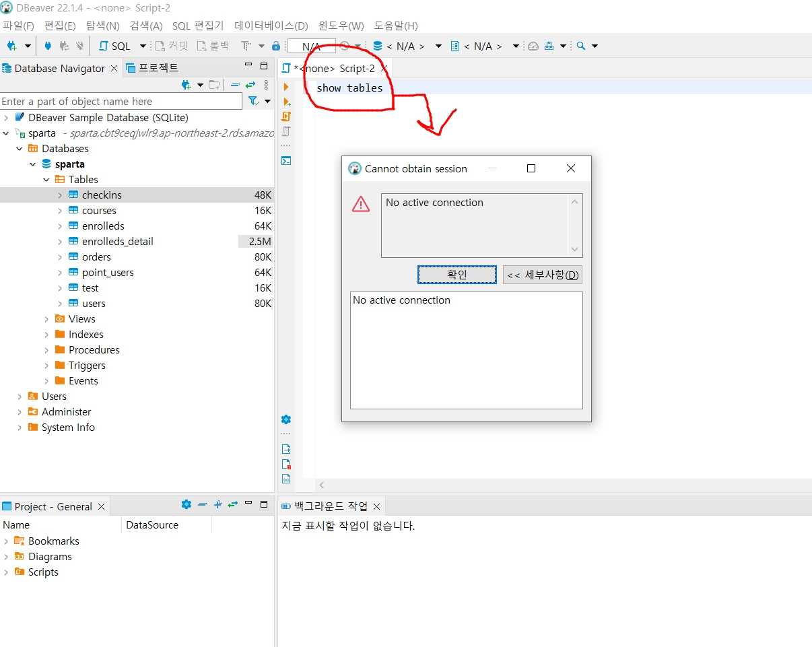
Task: Open Navigator view menu (three dots)
Action: pos(266,85)
